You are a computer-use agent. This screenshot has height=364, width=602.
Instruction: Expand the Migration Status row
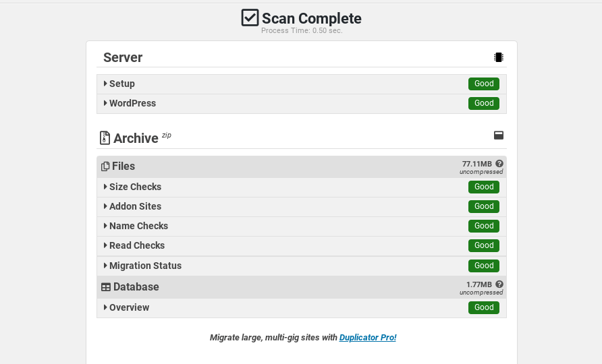pos(144,266)
